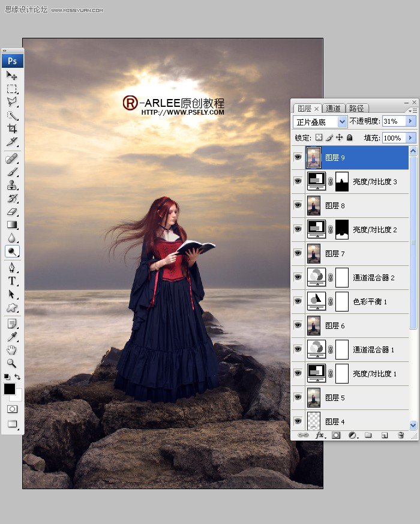This screenshot has height=524, width=420.
Task: Select the Magic Wand tool
Action: click(11, 115)
